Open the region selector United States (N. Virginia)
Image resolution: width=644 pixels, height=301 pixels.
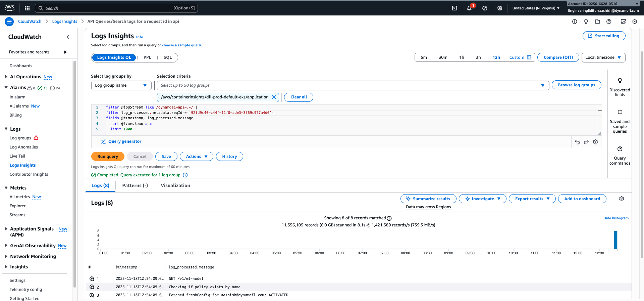pos(536,8)
